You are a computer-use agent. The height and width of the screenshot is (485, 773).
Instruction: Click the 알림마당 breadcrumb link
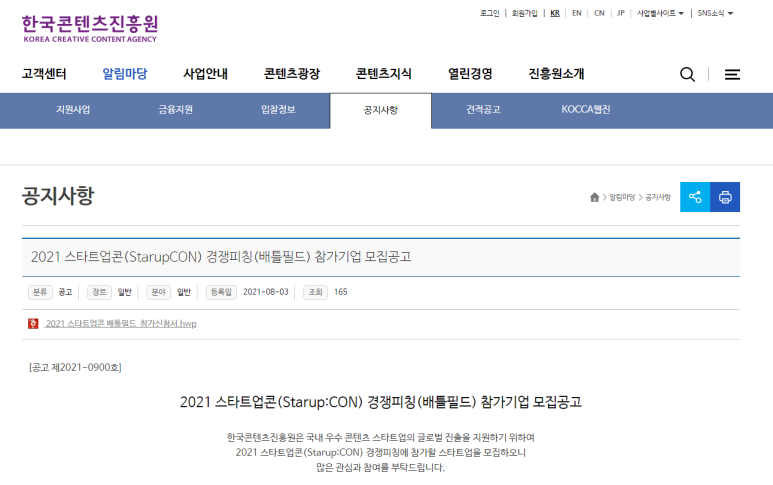click(x=622, y=197)
